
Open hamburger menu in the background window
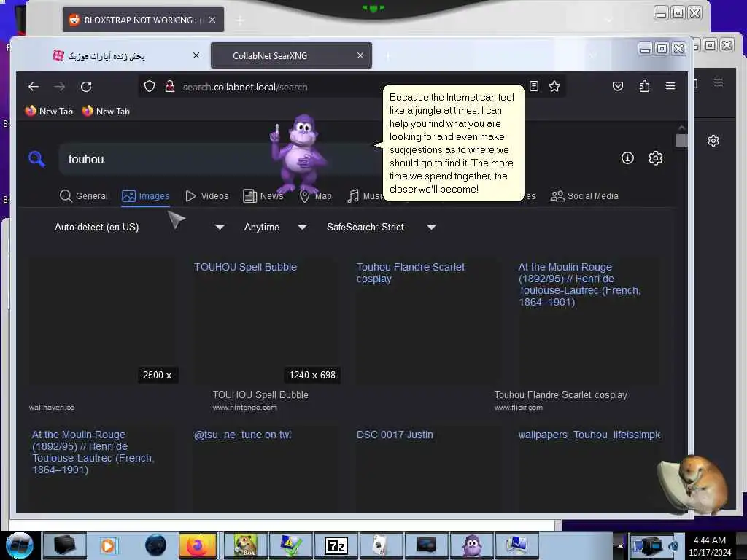tap(719, 82)
